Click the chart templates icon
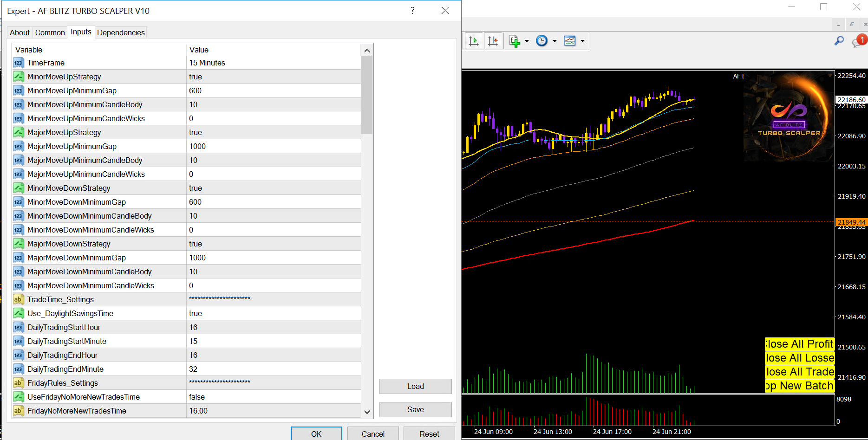Screen dimensions: 868x440 pyautogui.click(x=569, y=41)
